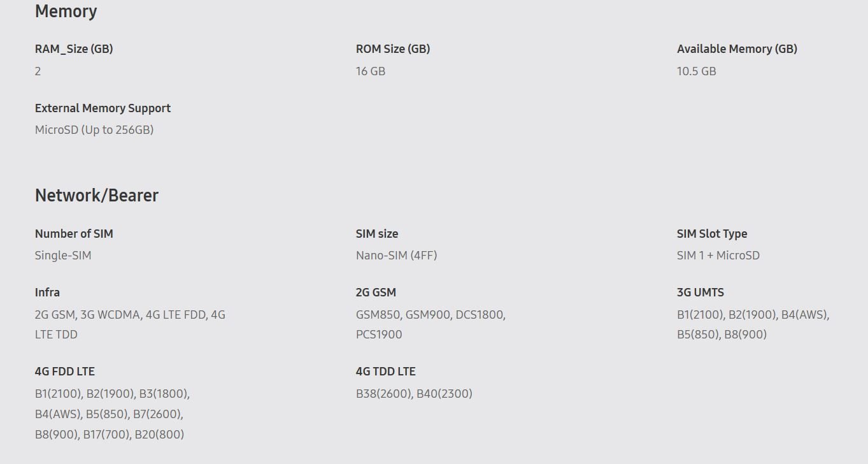Click the SIM Slot Type label
The height and width of the screenshot is (464, 868).
point(711,234)
